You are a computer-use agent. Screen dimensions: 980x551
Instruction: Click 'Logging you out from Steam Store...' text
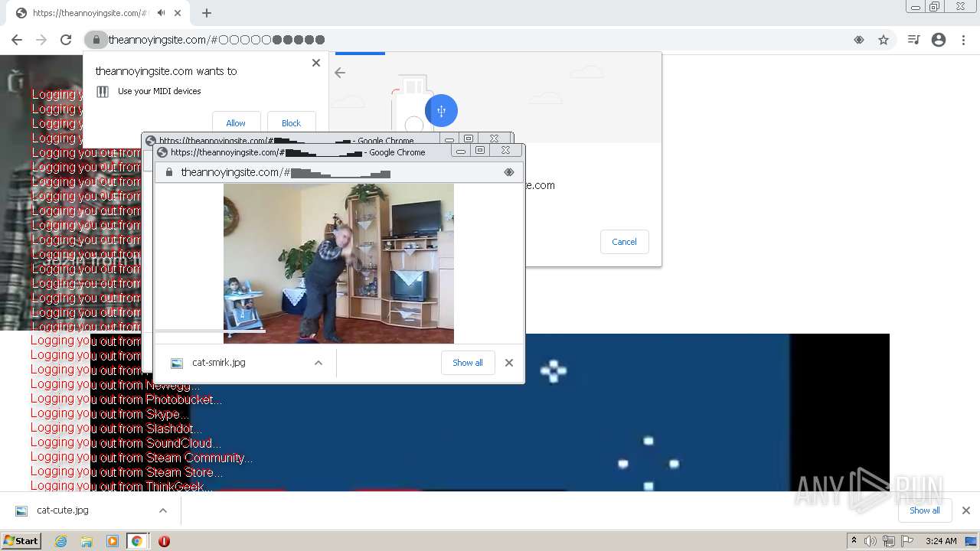127,472
